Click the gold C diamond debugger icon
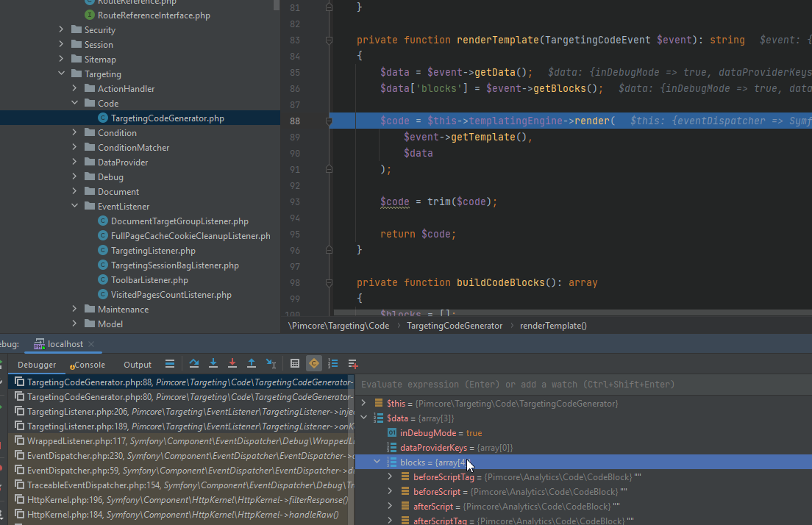Image resolution: width=812 pixels, height=525 pixels. pos(314,363)
